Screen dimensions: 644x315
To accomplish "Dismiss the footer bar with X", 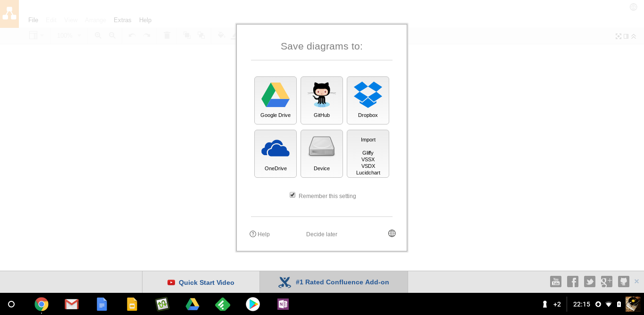I will (636, 282).
